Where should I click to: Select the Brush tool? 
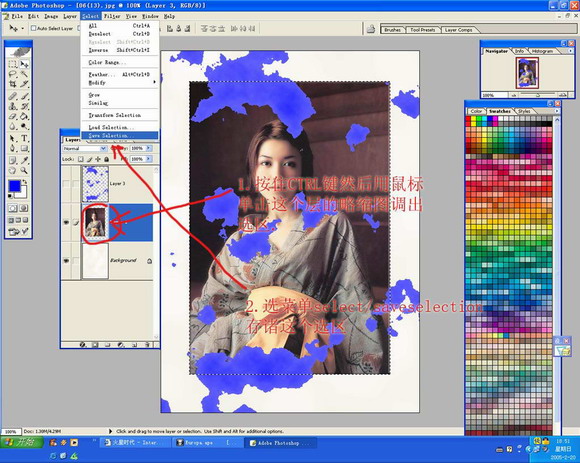(x=24, y=96)
